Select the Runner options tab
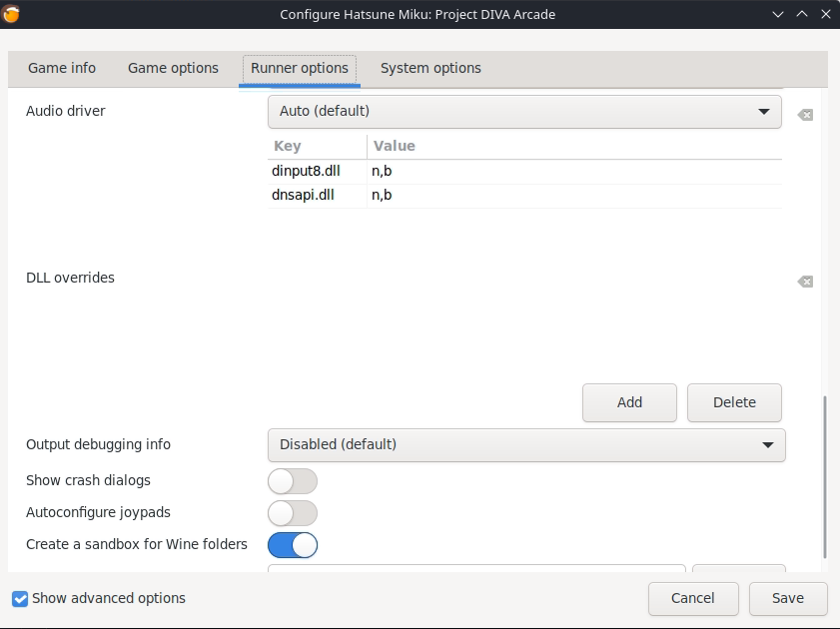840x629 pixels. point(299,68)
